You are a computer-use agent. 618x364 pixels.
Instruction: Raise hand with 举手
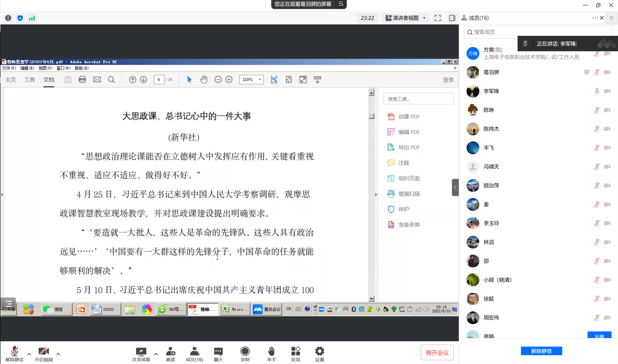coord(271,354)
